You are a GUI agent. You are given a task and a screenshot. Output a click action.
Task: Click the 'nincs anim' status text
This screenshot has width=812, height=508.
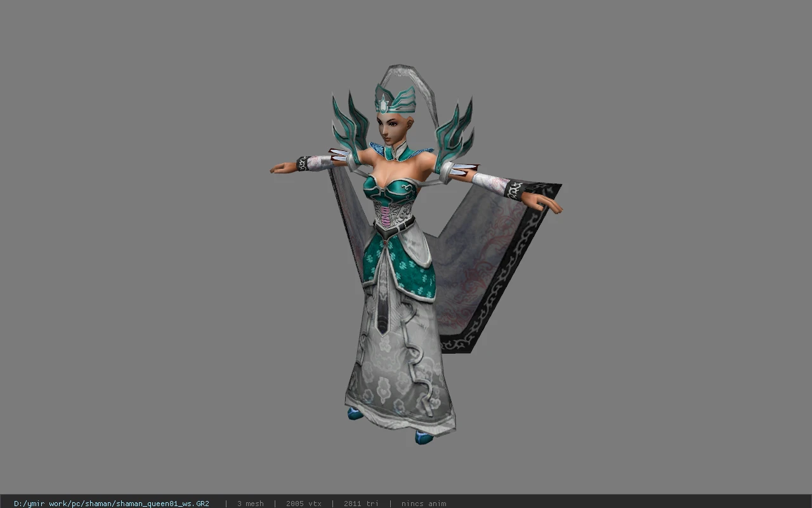[x=424, y=504]
